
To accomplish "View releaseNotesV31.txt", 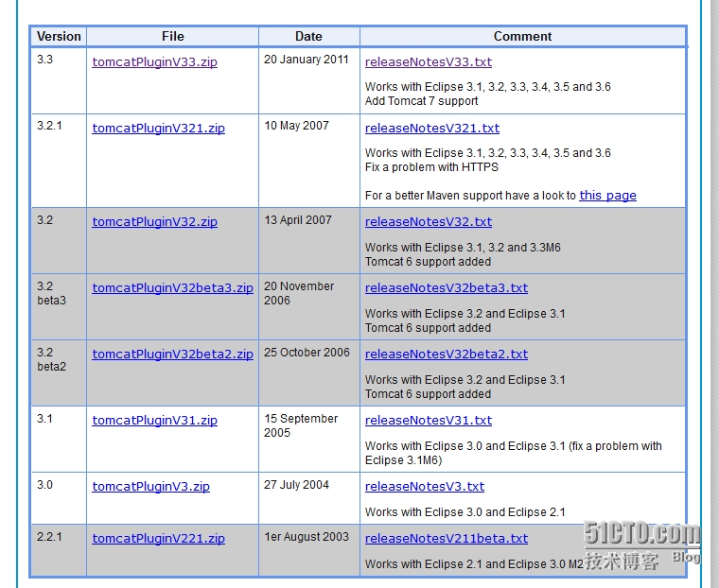I will point(429,421).
